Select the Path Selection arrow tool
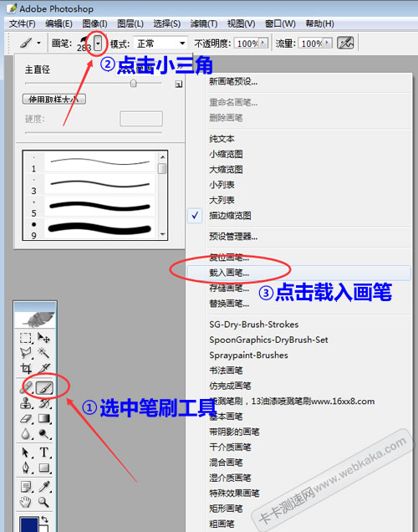Screen dimensions: 418x532 pyautogui.click(x=26, y=453)
